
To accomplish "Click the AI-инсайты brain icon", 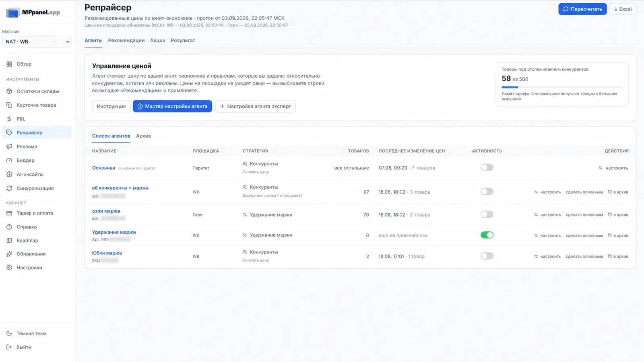I will (x=9, y=174).
